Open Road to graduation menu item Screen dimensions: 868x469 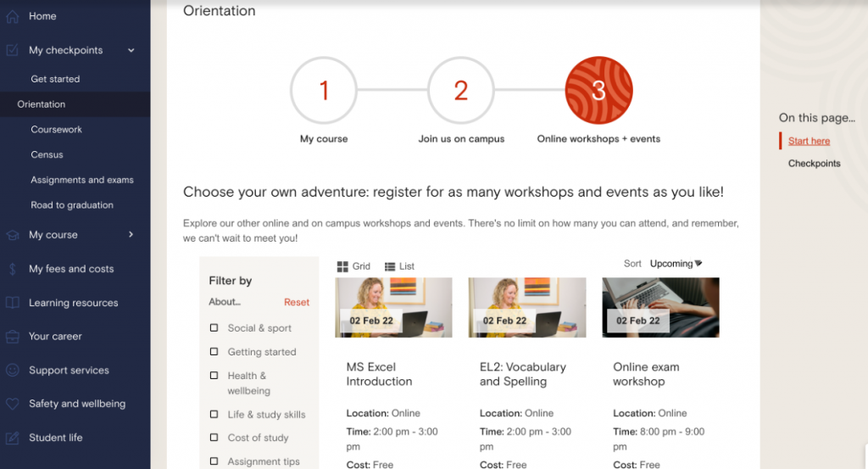click(72, 205)
